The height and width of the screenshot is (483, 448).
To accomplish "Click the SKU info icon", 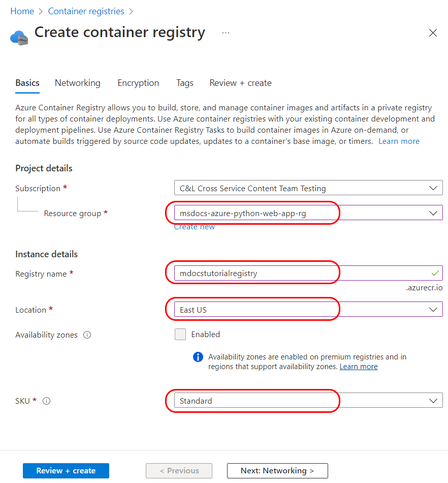I will point(46,401).
